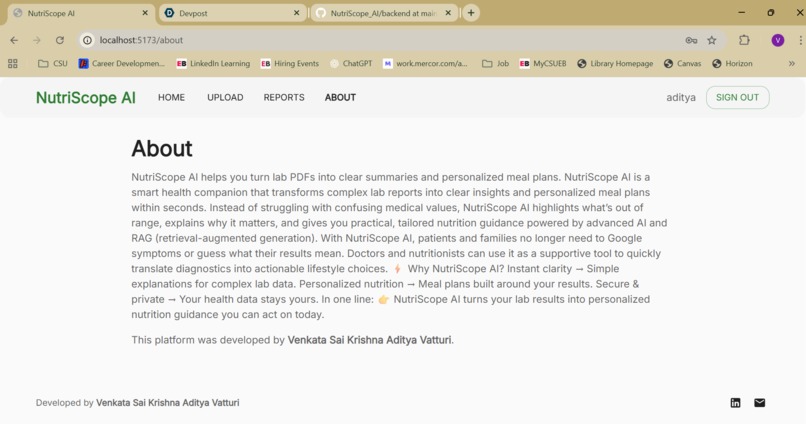Click the aditya username label

pyautogui.click(x=681, y=98)
